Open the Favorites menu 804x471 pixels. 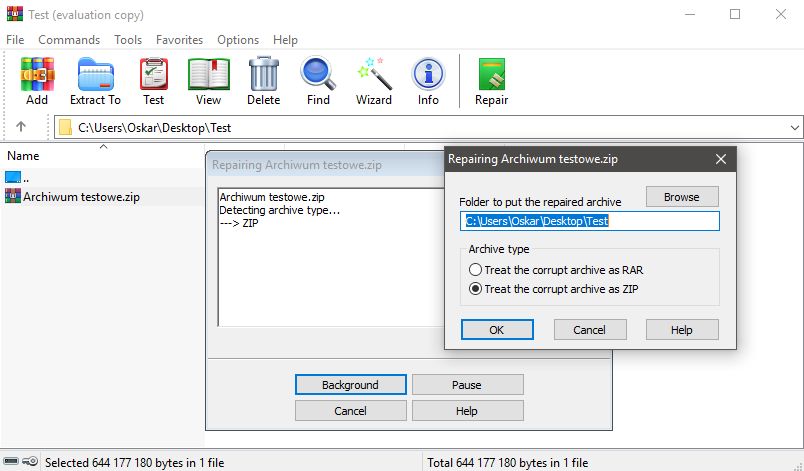click(179, 39)
